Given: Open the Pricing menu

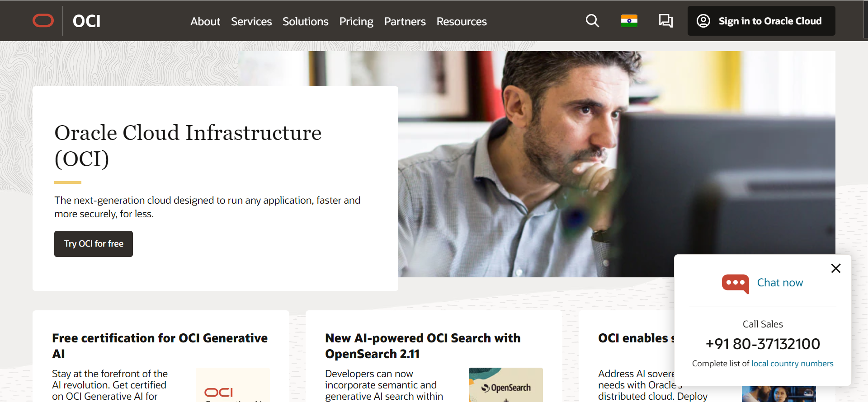Looking at the screenshot, I should [356, 21].
